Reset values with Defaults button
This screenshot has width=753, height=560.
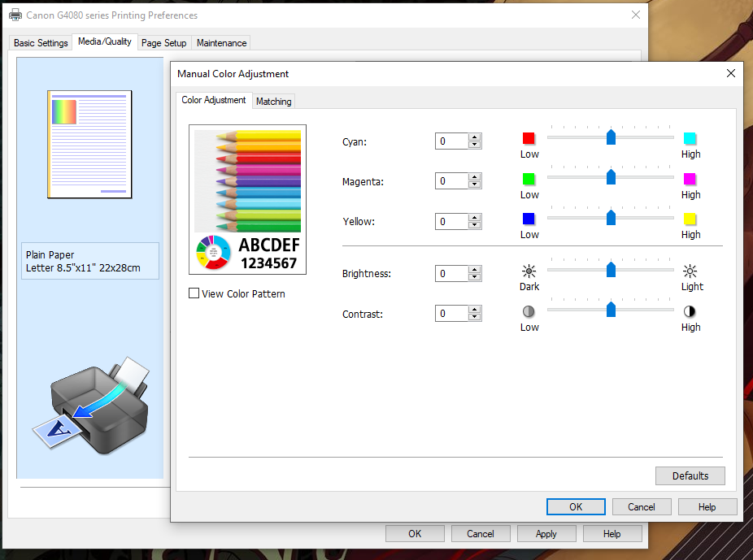click(690, 475)
